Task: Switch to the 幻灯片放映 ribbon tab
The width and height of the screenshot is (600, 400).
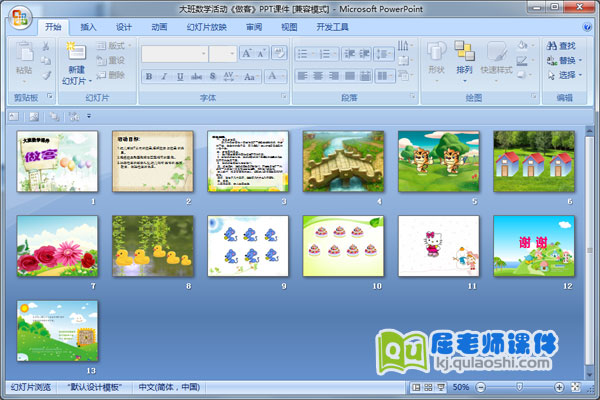Action: 207,27
